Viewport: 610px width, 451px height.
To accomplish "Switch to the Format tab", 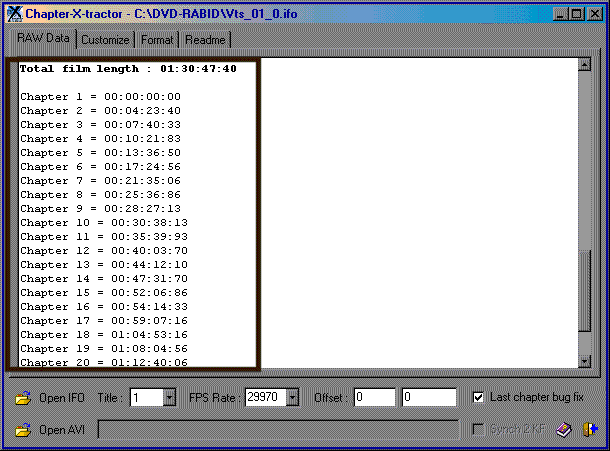I will [x=157, y=40].
